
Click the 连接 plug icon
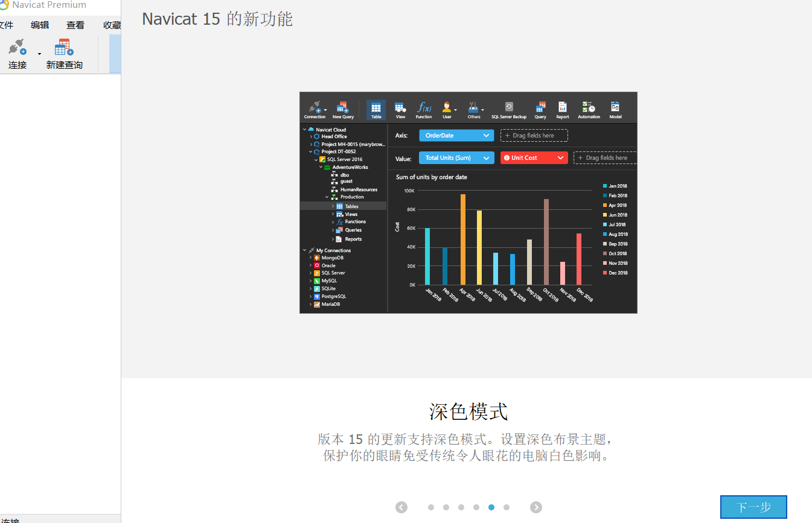pos(18,47)
